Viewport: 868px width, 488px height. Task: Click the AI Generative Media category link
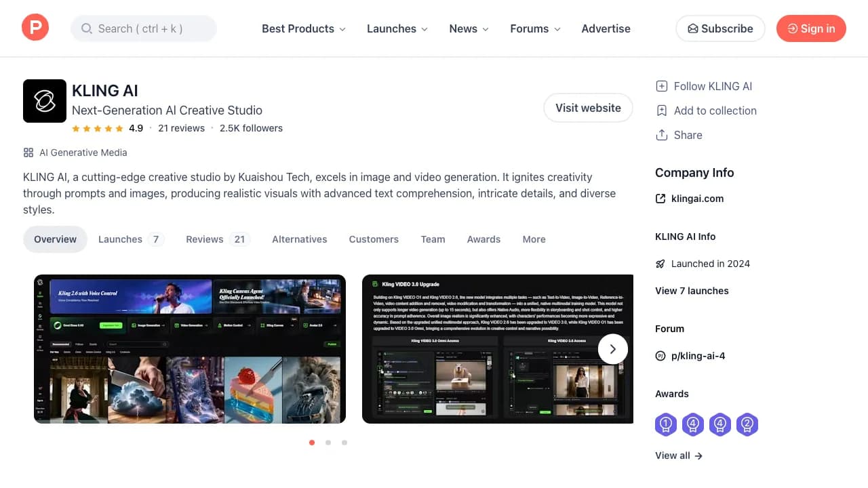83,152
